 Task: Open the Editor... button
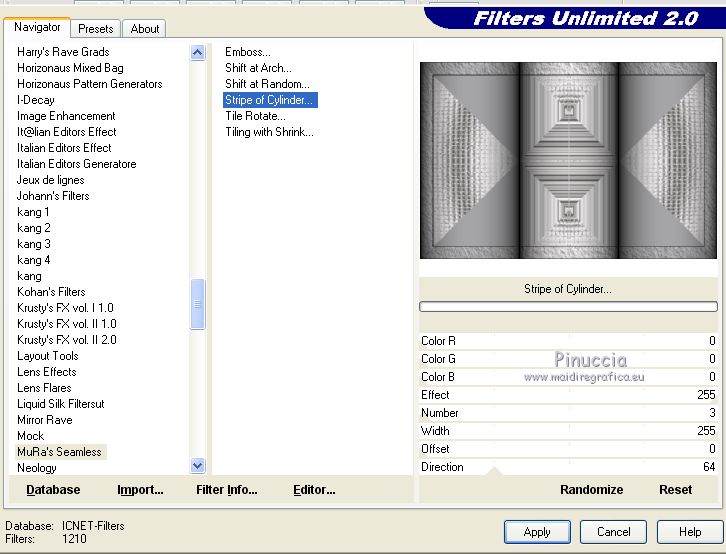314,490
